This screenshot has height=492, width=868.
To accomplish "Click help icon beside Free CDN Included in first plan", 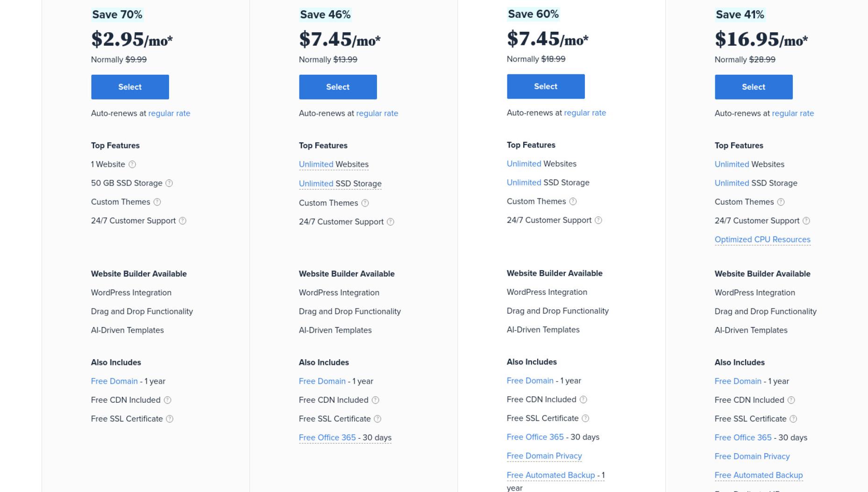I will [x=167, y=400].
